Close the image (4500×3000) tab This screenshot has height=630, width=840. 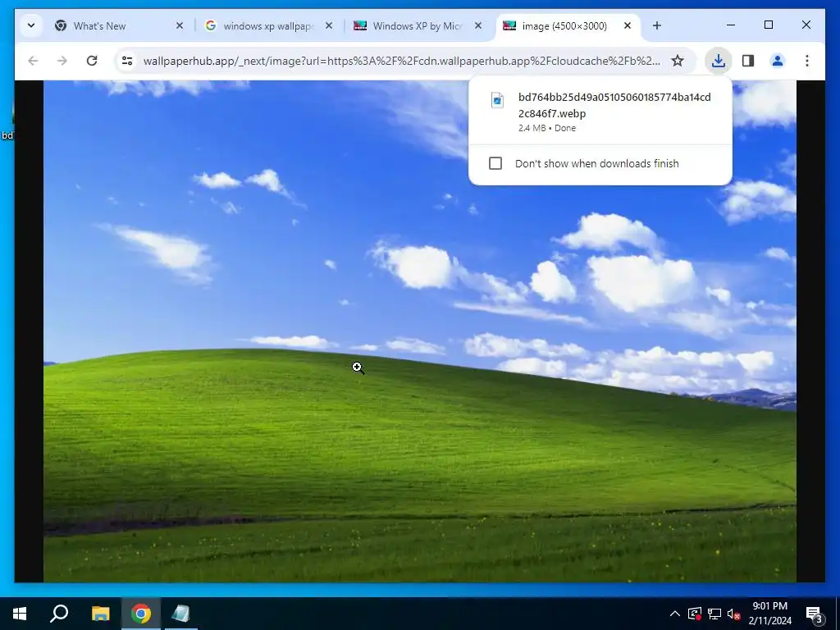pos(628,25)
